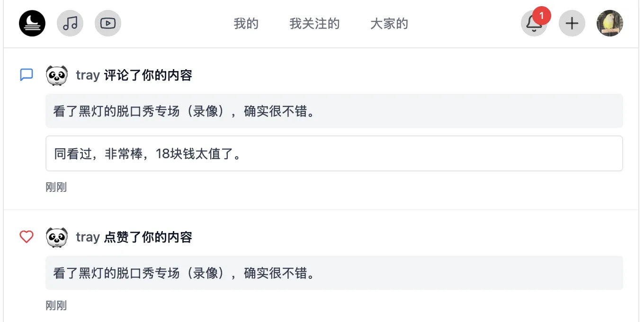Click the blue comment bubble icon
644x322 pixels.
point(27,75)
